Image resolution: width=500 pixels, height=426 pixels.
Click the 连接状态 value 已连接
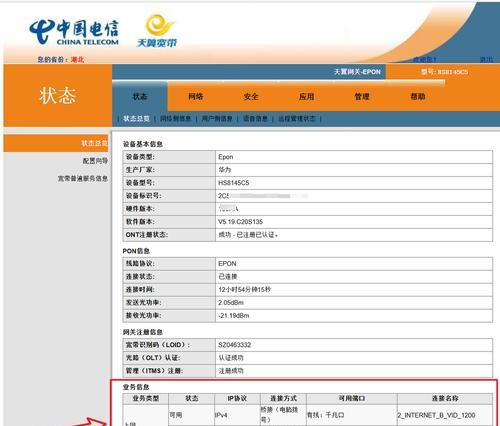pyautogui.click(x=228, y=277)
